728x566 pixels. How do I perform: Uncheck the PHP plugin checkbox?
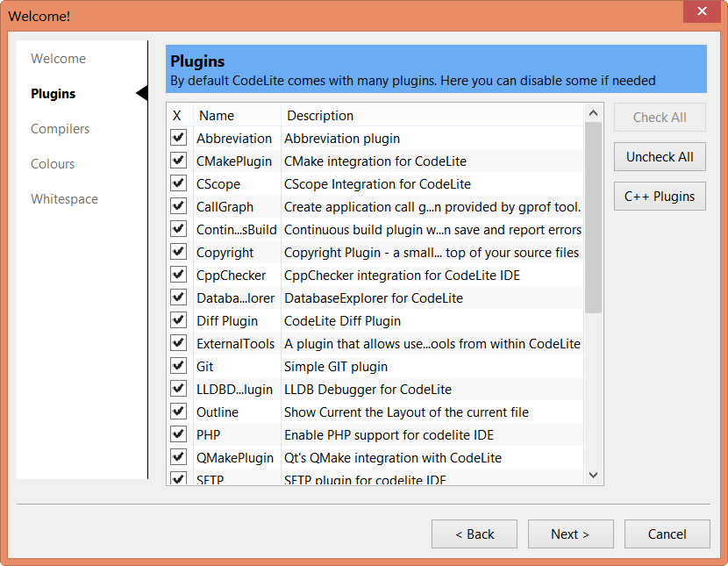coord(178,433)
